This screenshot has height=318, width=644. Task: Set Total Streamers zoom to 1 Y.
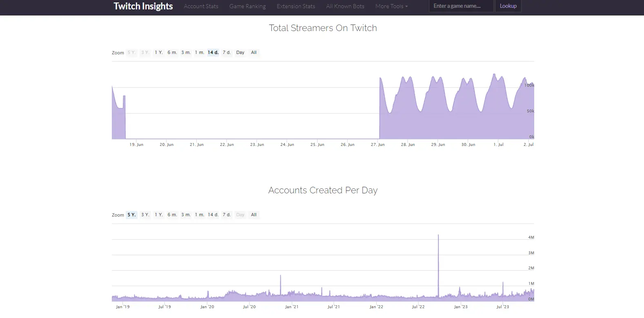(159, 52)
